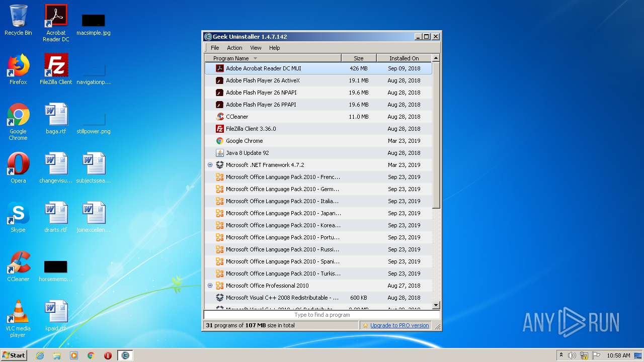This screenshot has width=644, height=362.
Task: Click the CCleaner icon in program list
Action: [219, 117]
